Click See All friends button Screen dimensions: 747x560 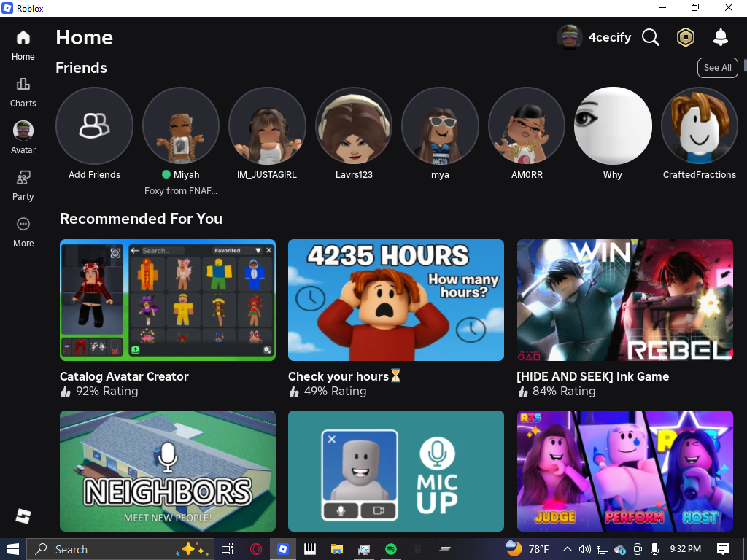(718, 68)
